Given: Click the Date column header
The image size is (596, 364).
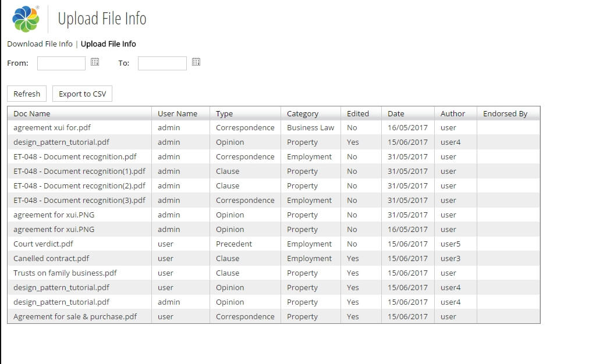Looking at the screenshot, I should 408,113.
